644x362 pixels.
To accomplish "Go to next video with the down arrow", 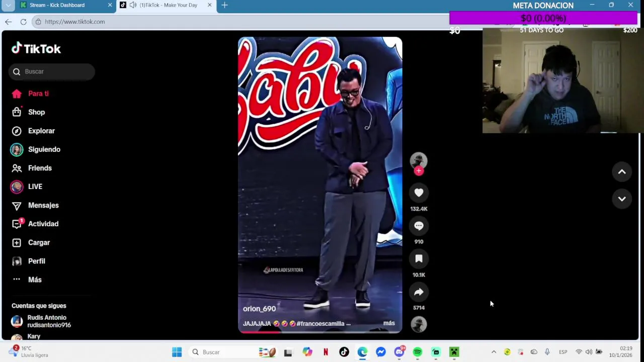I will [622, 199].
